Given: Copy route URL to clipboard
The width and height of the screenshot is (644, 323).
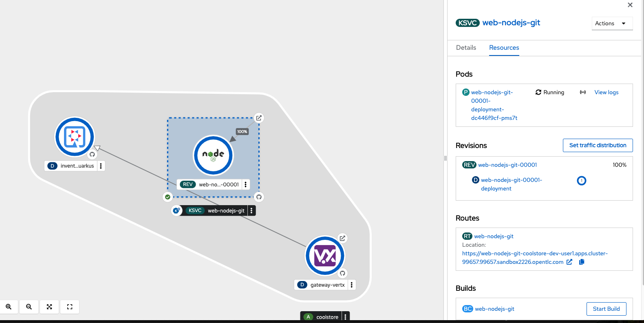Looking at the screenshot, I should (582, 262).
